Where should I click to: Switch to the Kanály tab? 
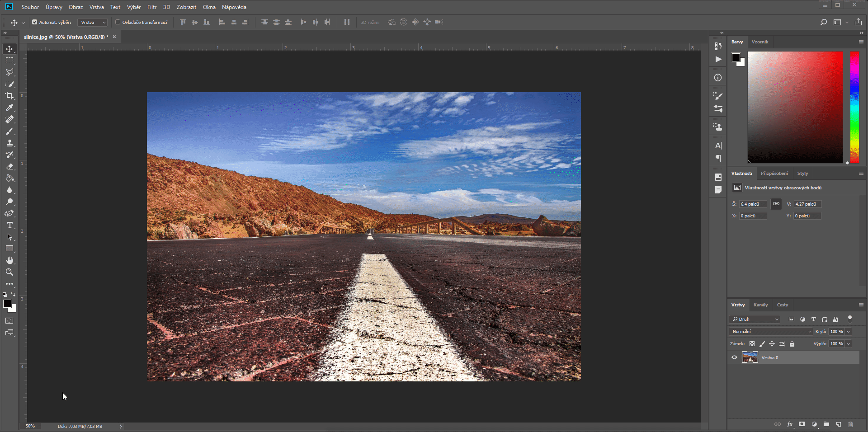[761, 305]
